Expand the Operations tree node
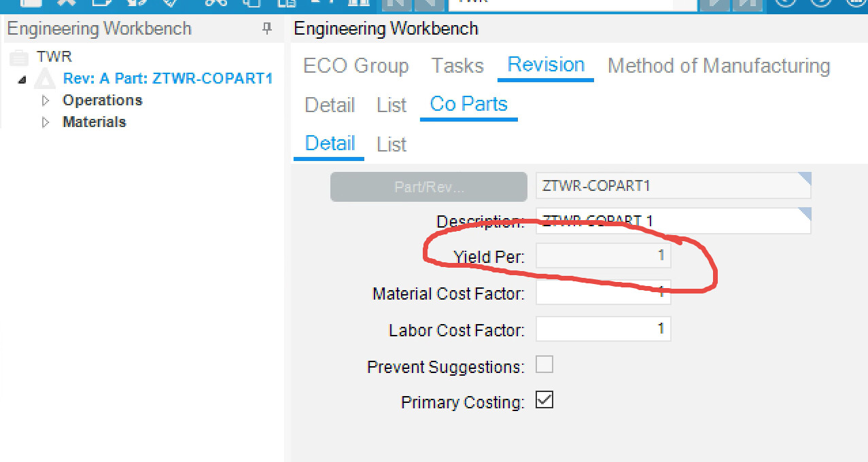The height and width of the screenshot is (462, 868). coord(46,101)
